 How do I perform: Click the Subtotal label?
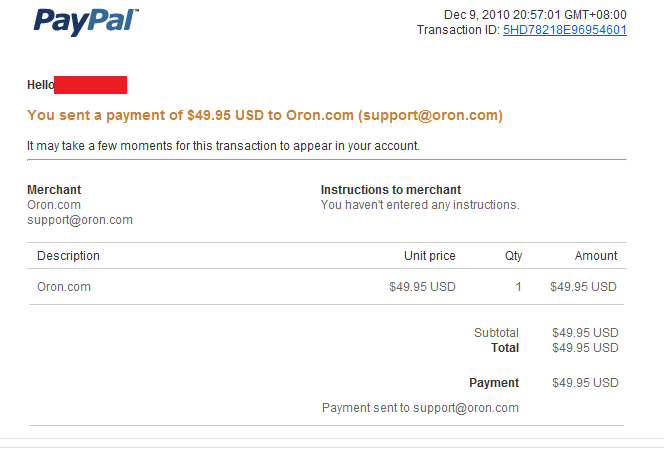pyautogui.click(x=496, y=333)
